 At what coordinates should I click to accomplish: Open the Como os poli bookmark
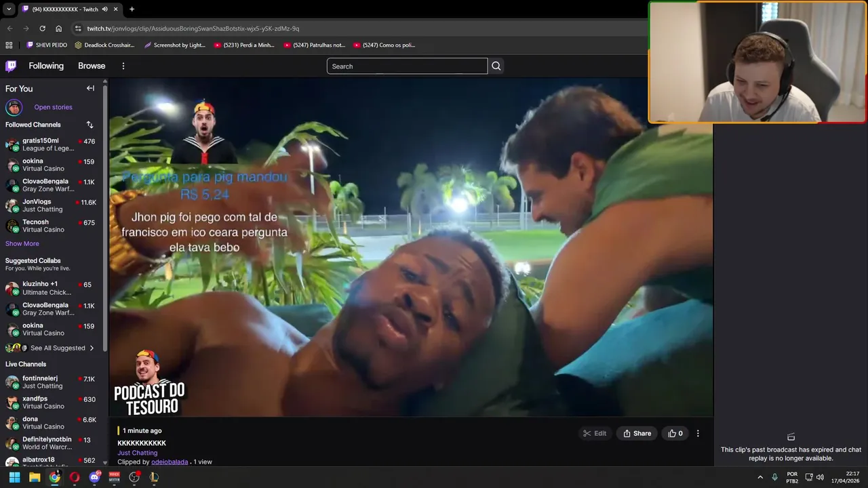(384, 45)
